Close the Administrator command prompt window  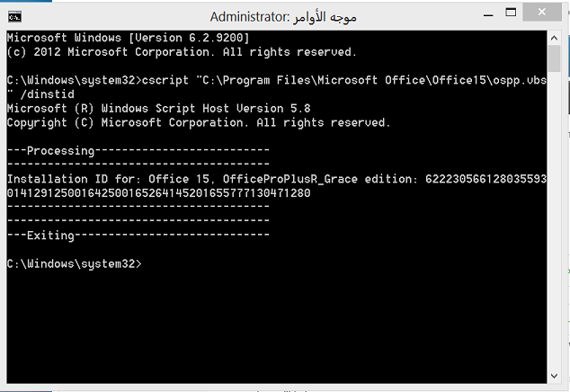(541, 12)
